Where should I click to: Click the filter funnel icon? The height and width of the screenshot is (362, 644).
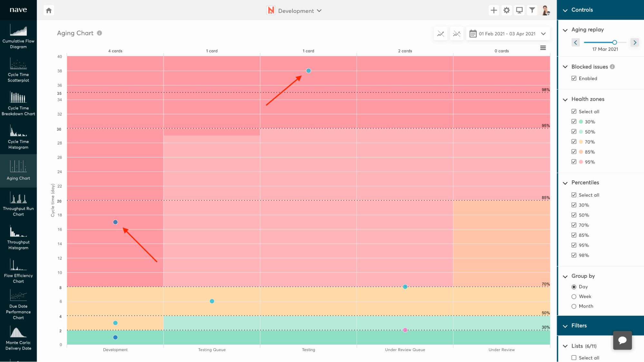coord(532,10)
